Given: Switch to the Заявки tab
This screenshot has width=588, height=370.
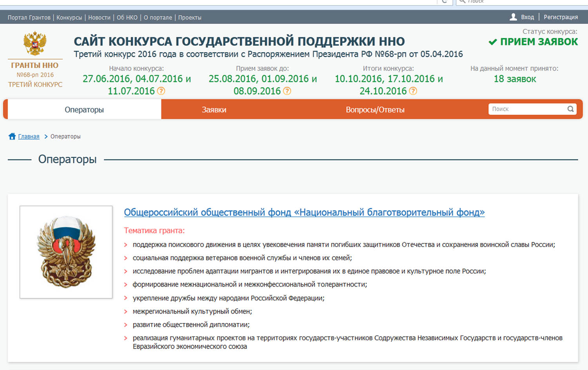Looking at the screenshot, I should pyautogui.click(x=214, y=109).
